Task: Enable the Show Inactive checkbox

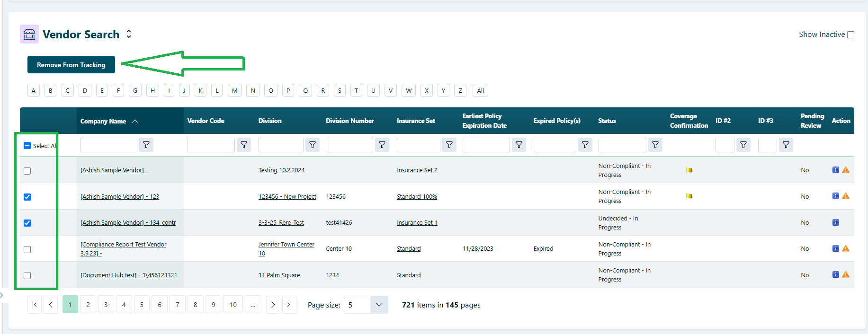Action: click(x=850, y=35)
